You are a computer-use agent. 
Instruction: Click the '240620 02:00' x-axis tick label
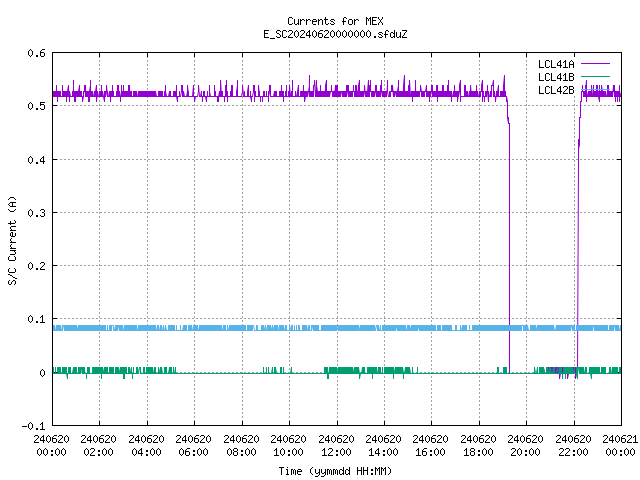pos(98,445)
